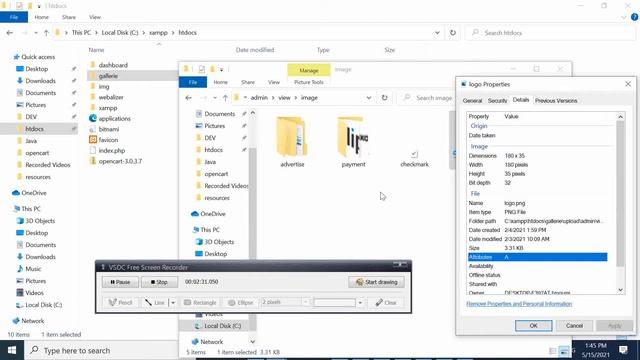The image size is (640, 360).
Task: Open OneDrive in htdocs sidebar
Action: 33,193
